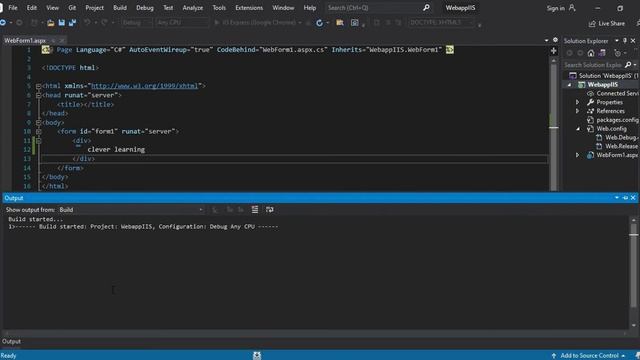Viewport: 640px width, 360px height.
Task: Click the Search Solution Explorer field
Action: tap(593, 65)
